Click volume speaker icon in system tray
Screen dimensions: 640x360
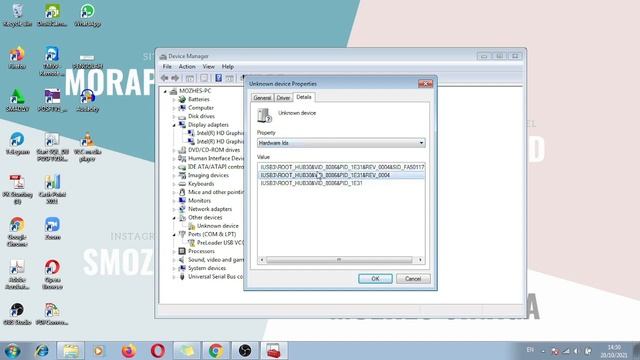(x=576, y=351)
